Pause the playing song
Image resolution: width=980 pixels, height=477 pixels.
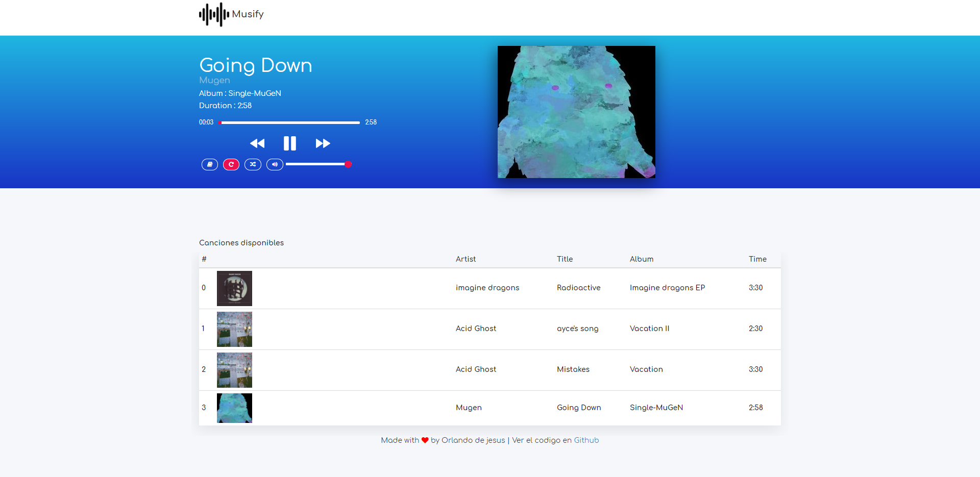[290, 143]
